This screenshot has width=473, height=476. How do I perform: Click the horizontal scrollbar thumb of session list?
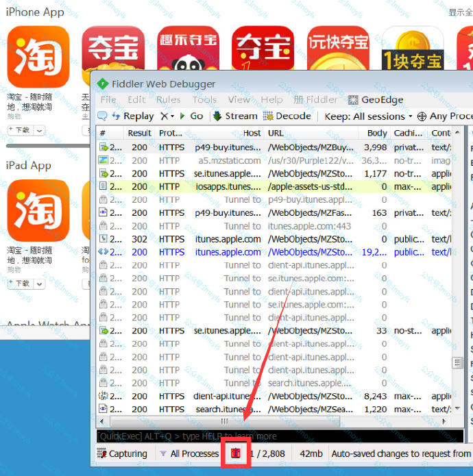coord(224,421)
